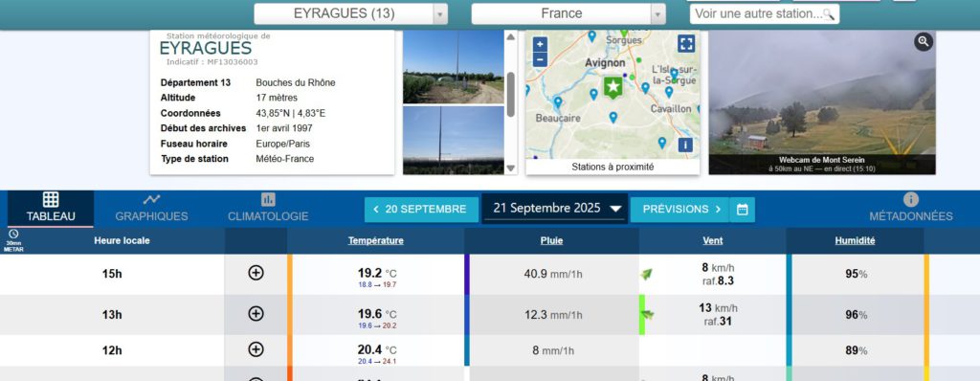The image size is (980, 381).
Task: Zoom in on the nearby stations map
Action: coord(540,44)
